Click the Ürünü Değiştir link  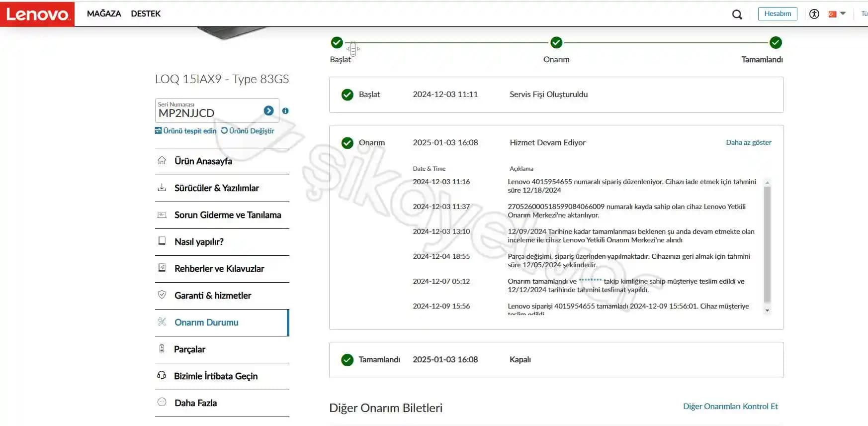pos(252,131)
